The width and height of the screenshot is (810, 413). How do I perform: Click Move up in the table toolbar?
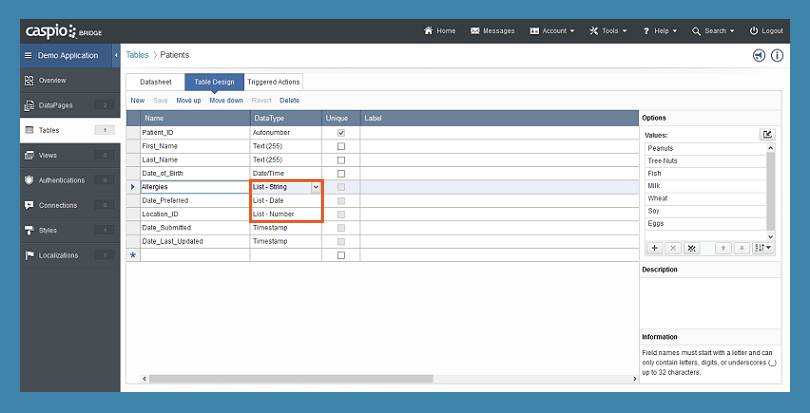189,100
